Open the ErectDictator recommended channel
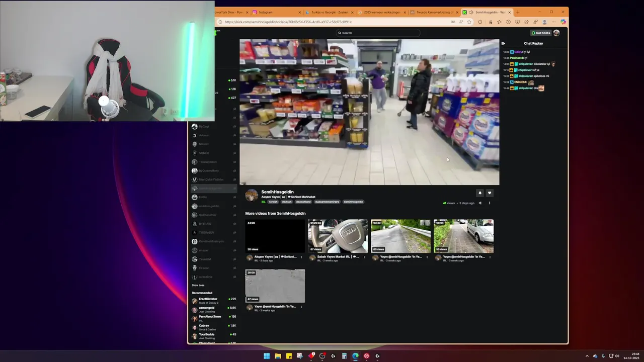This screenshot has width=644, height=362. coord(214,300)
